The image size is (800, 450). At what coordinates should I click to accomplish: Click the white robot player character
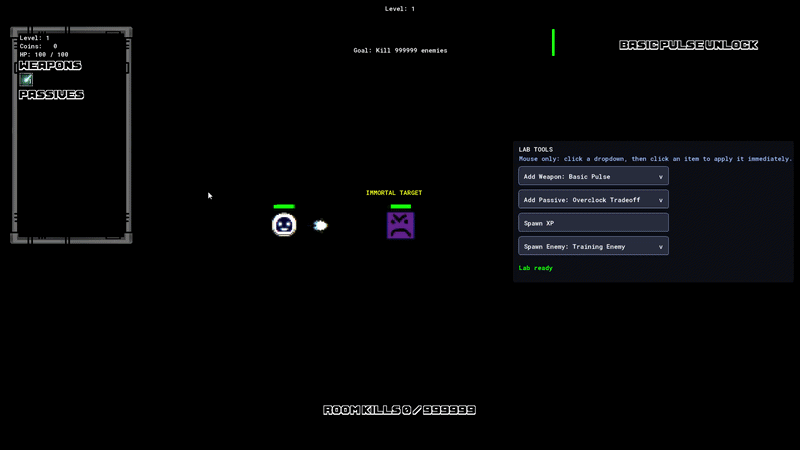[x=284, y=225]
